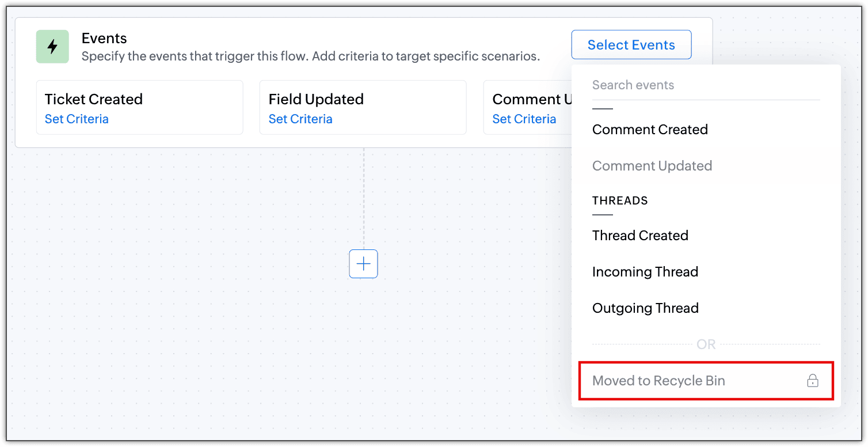
Task: Choose Incoming Thread event
Action: (645, 272)
